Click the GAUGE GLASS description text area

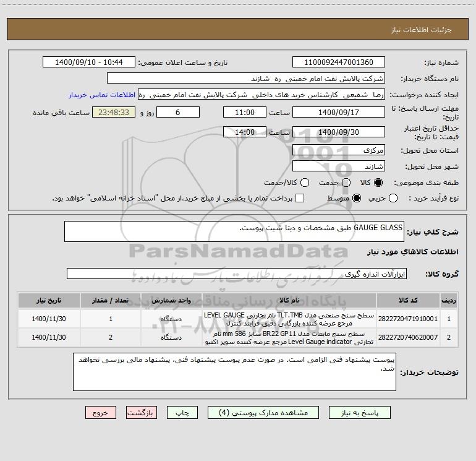(234, 231)
